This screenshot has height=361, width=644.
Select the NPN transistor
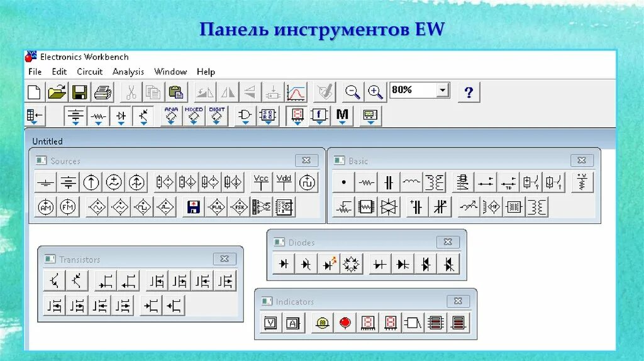pyautogui.click(x=54, y=281)
